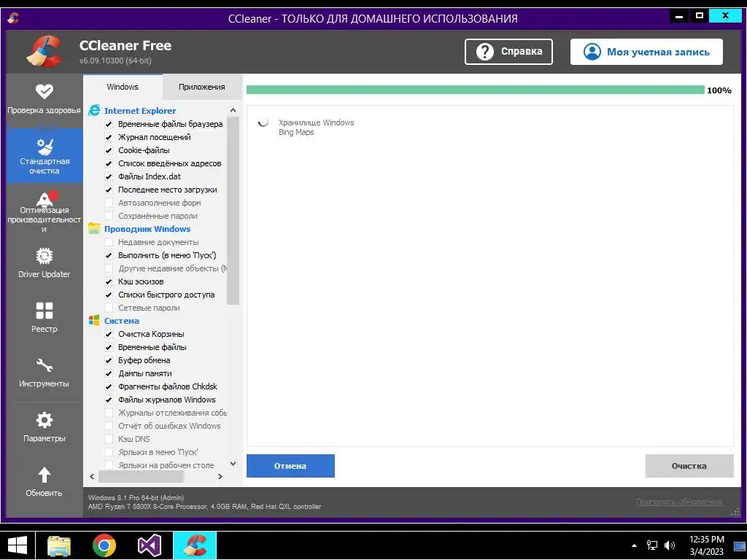Enable the Кэш DNS checkbox
747x560 pixels.
click(109, 439)
